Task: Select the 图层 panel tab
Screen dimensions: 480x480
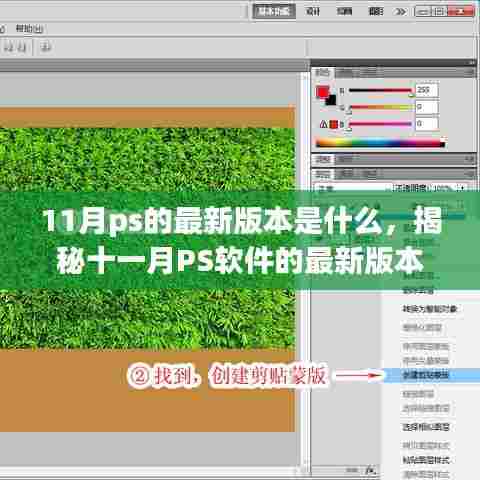Action: point(323,174)
